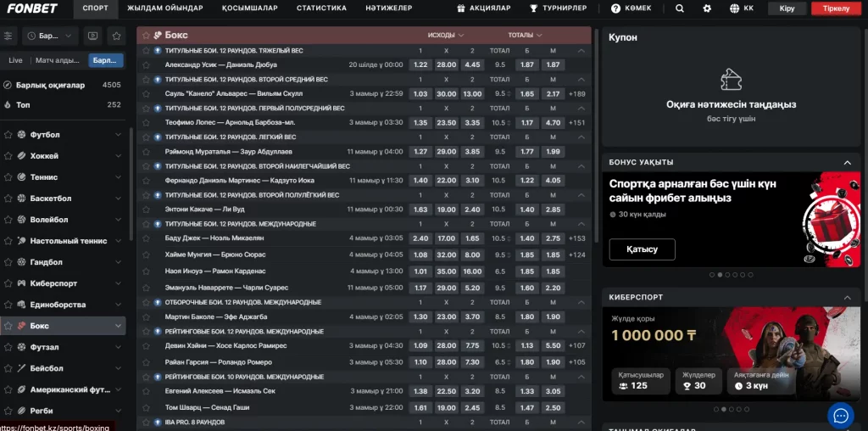Star the Бокс section header
This screenshot has height=431, width=868.
(x=146, y=36)
